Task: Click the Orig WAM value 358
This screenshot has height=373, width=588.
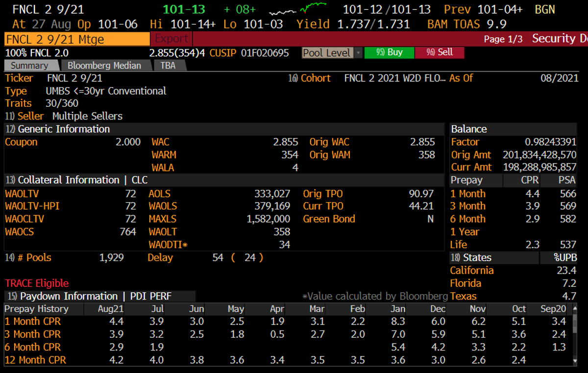Action: (426, 155)
